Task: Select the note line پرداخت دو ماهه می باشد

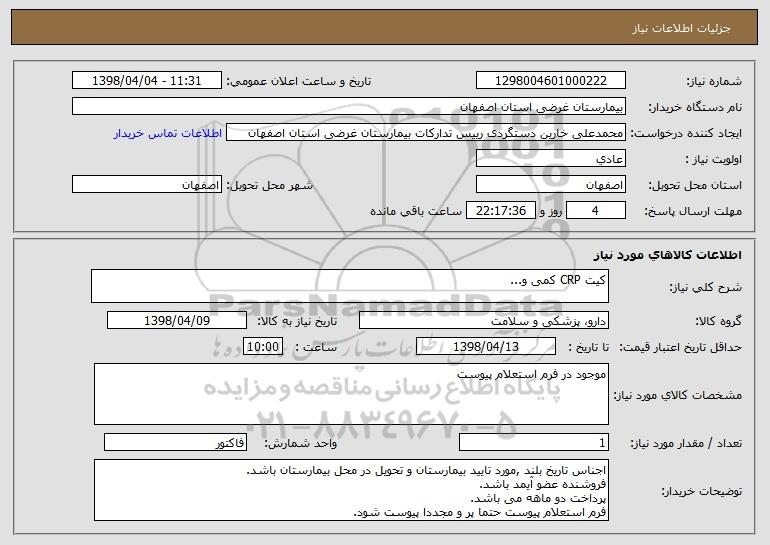Action: (x=538, y=498)
